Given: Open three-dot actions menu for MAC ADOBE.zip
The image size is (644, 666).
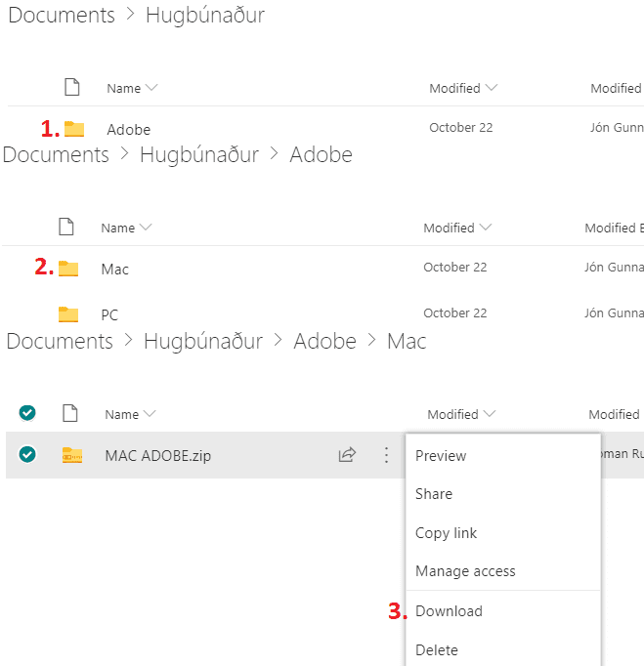Looking at the screenshot, I should coord(386,455).
